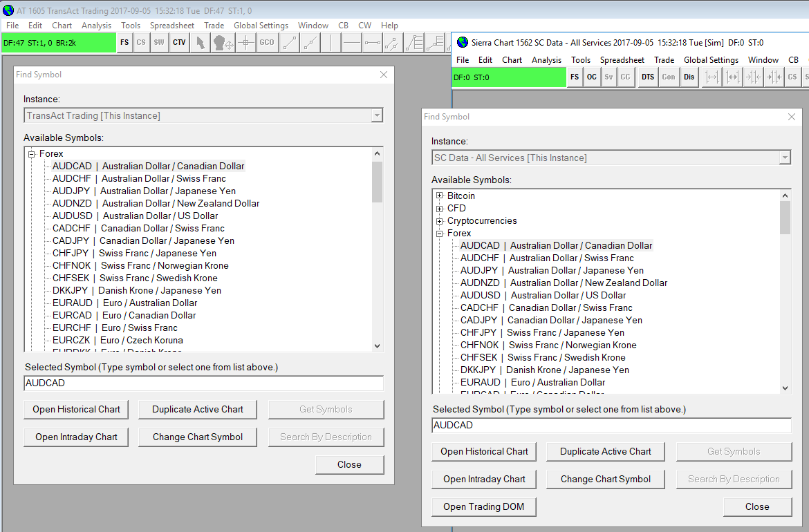Click Selected Symbol field in TransAct dialog

[x=204, y=383]
